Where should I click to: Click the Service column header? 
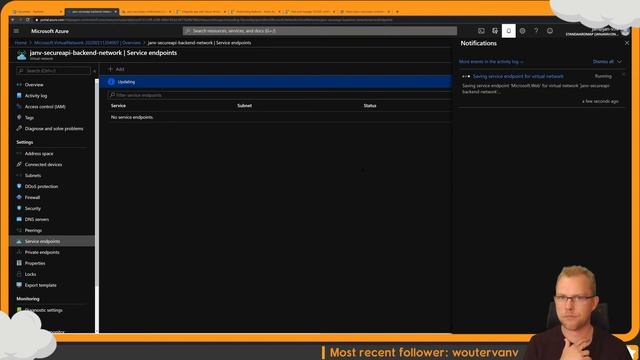click(118, 106)
